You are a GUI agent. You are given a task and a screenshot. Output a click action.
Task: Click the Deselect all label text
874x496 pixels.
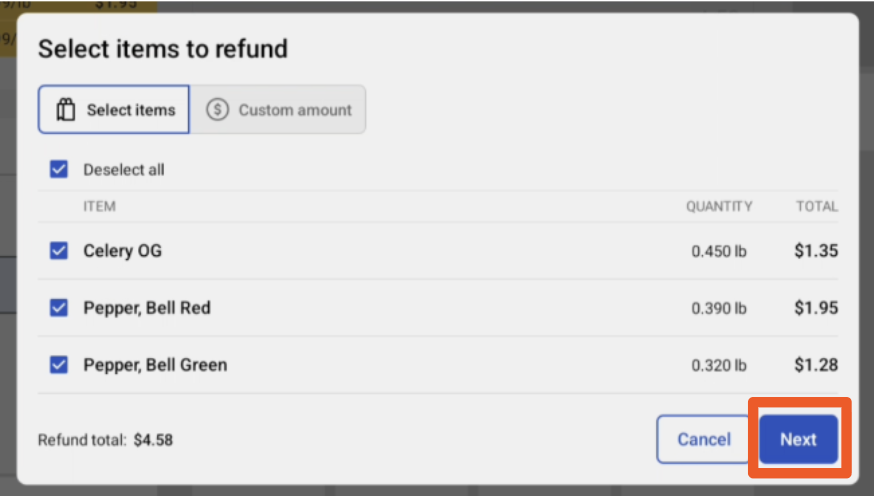click(124, 169)
